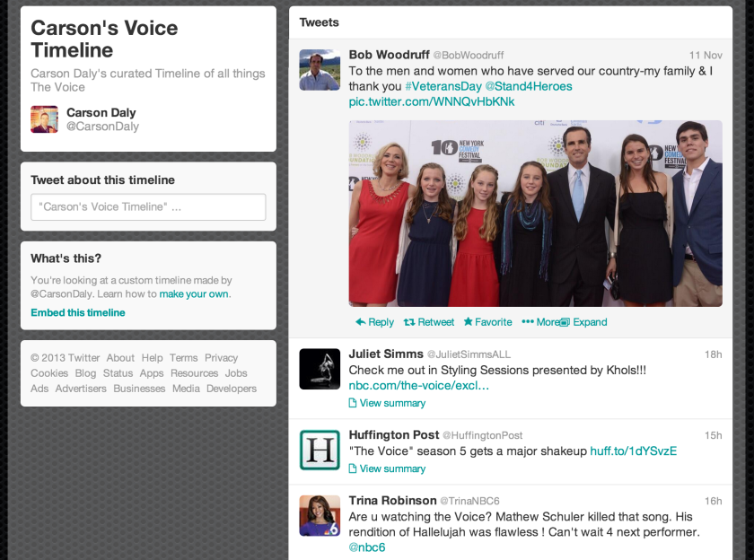Open the Huffington Post H logo avatar
Viewport: 754px width, 560px height.
[x=320, y=450]
